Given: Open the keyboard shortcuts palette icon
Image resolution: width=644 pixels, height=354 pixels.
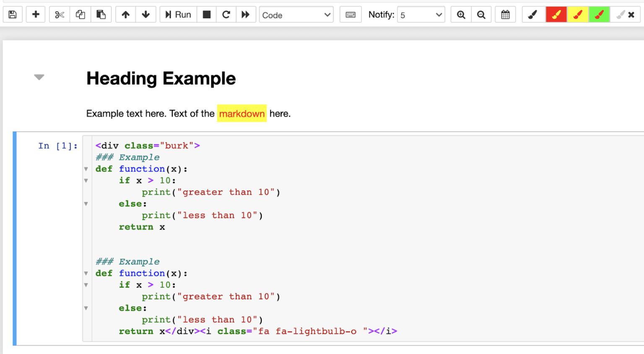Looking at the screenshot, I should click(351, 14).
